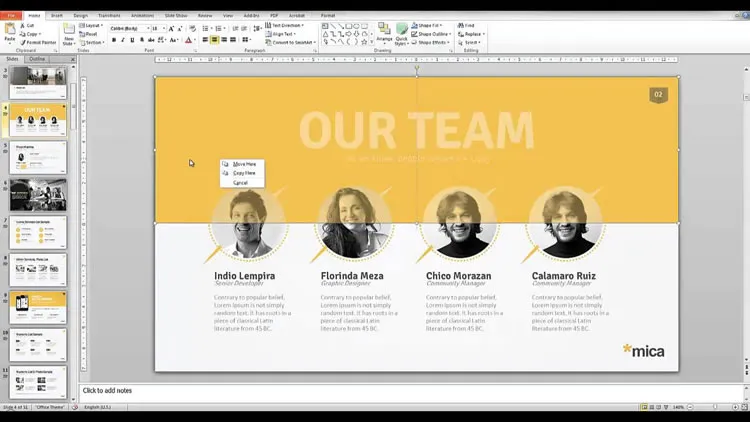Switch to Normal view in the status bar
The image size is (750, 422).
(644, 407)
